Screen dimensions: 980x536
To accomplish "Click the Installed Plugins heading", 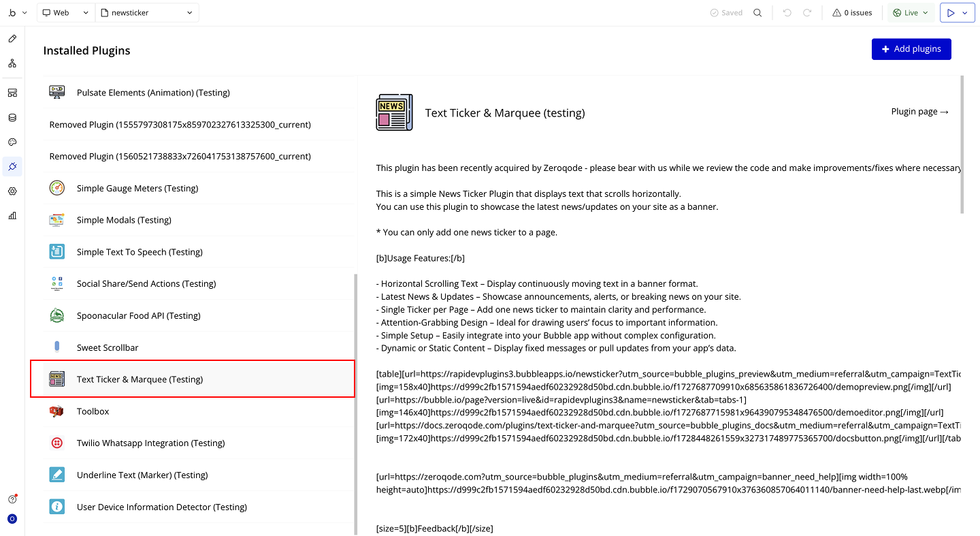I will coord(86,50).
